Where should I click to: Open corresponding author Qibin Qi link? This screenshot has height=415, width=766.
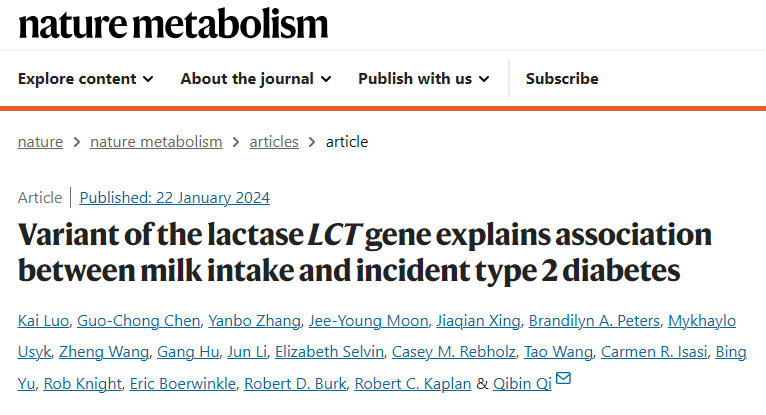[522, 384]
